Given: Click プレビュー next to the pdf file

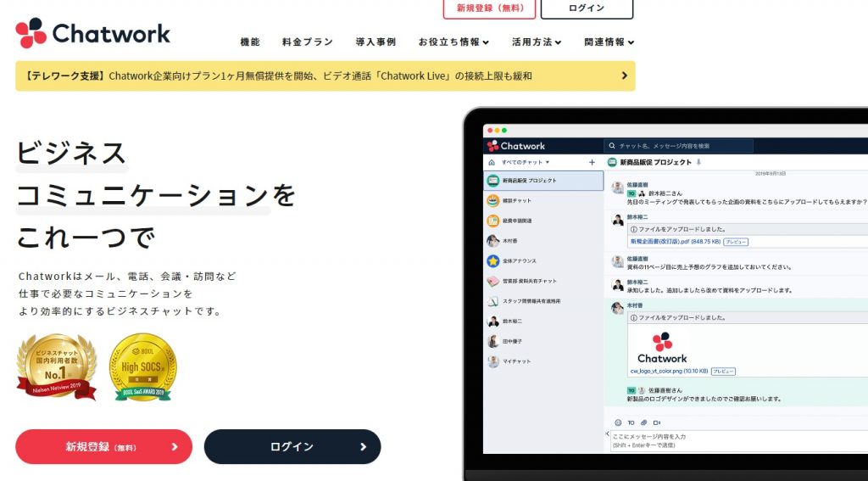Looking at the screenshot, I should coord(736,242).
